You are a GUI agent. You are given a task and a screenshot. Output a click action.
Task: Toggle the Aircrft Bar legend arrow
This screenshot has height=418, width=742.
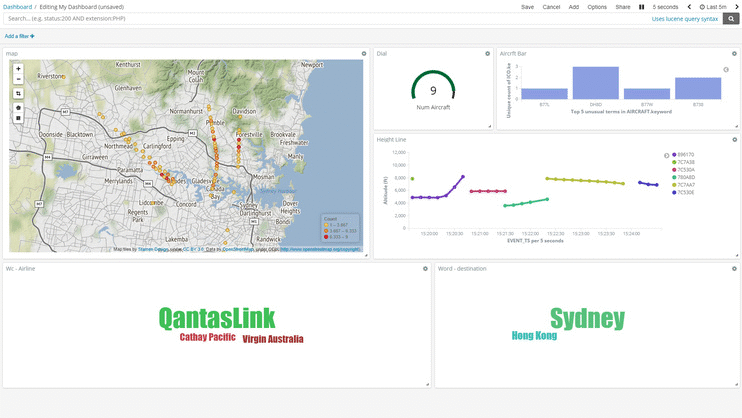(x=726, y=70)
